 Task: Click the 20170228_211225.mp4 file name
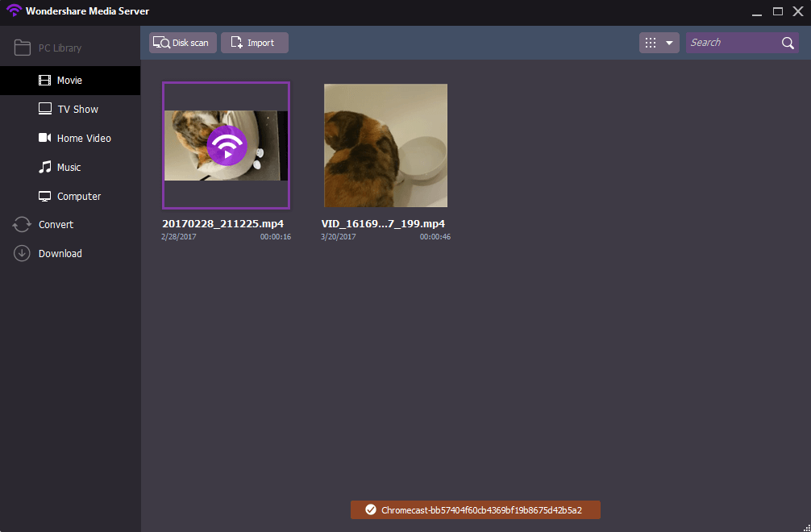pyautogui.click(x=223, y=224)
